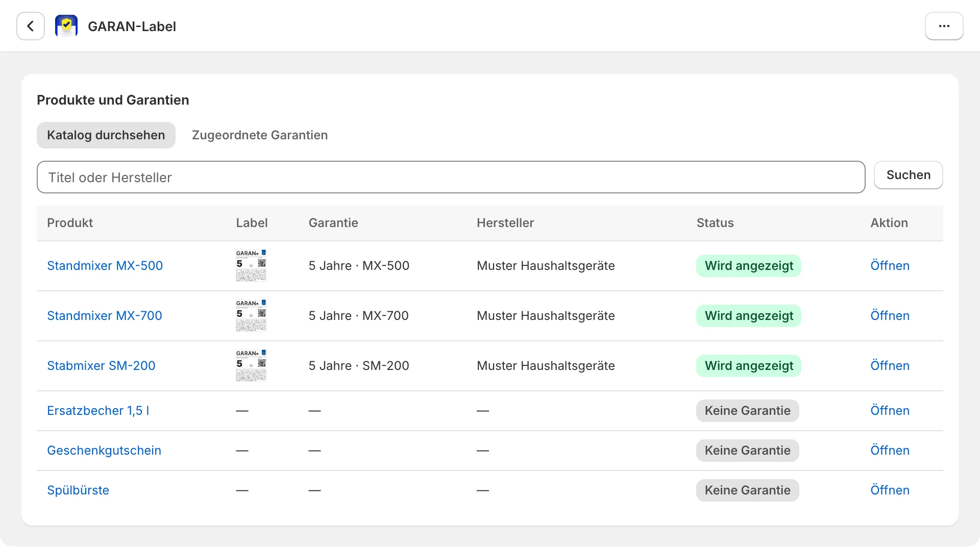This screenshot has height=547, width=980.
Task: Click Öffnen in the Standmixer MX-500 row
Action: coord(890,265)
